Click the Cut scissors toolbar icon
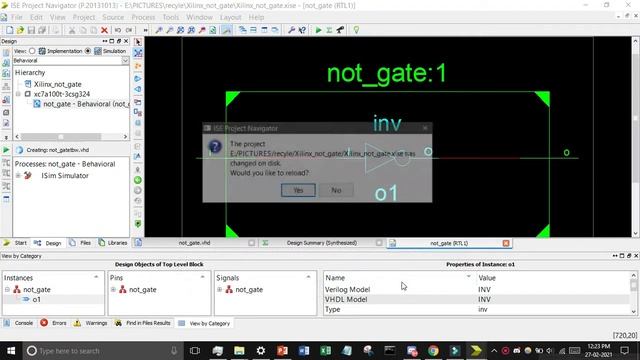The height and width of the screenshot is (360, 640). (72, 30)
